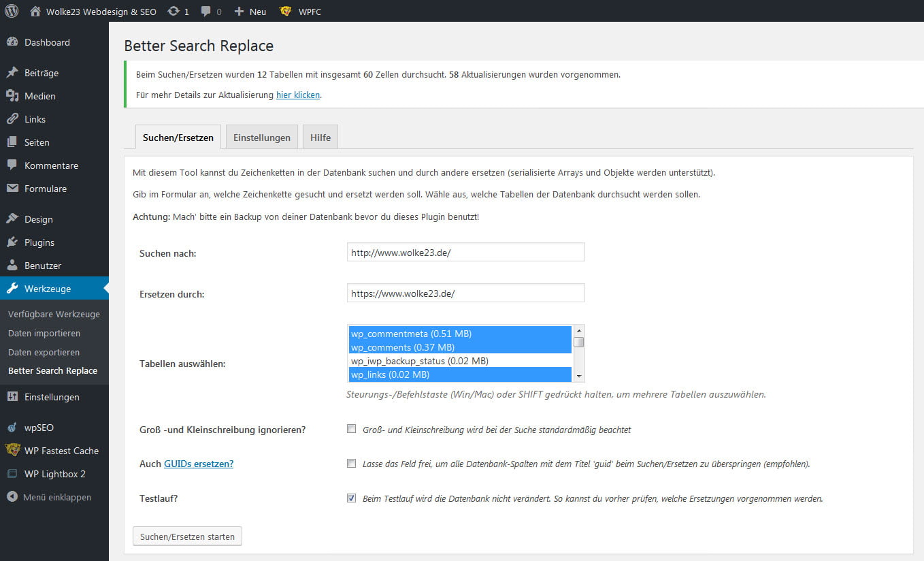The width and height of the screenshot is (924, 561).
Task: Open the Hilfe tab
Action: click(320, 137)
